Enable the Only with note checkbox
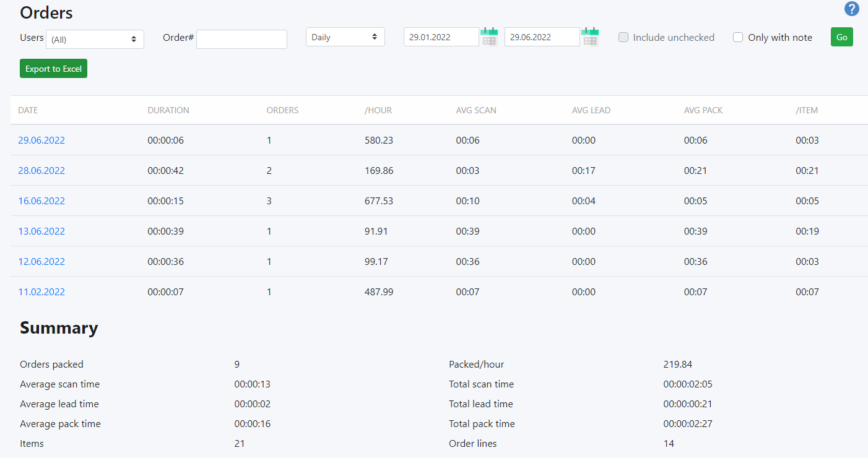The height and width of the screenshot is (458, 868). (738, 37)
